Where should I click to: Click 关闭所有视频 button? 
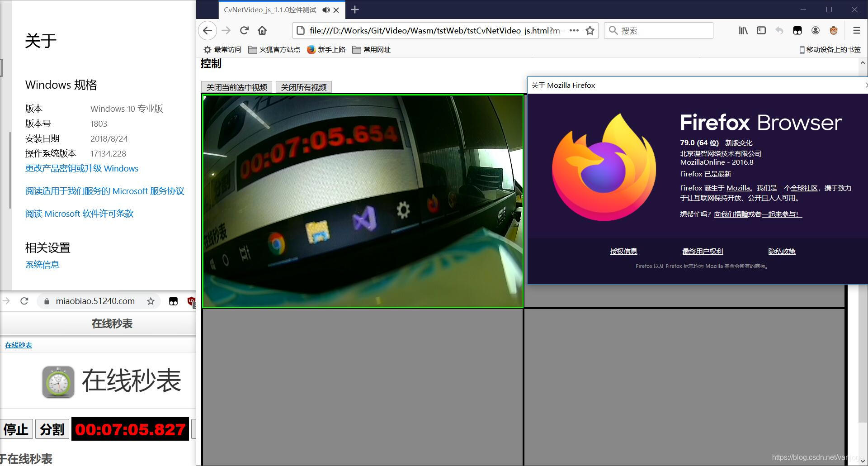[x=304, y=87]
